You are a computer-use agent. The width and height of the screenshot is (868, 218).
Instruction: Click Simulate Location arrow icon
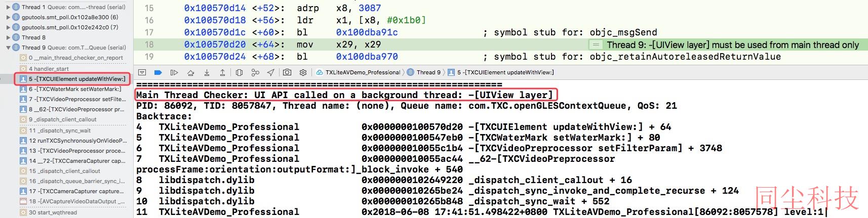point(271,72)
